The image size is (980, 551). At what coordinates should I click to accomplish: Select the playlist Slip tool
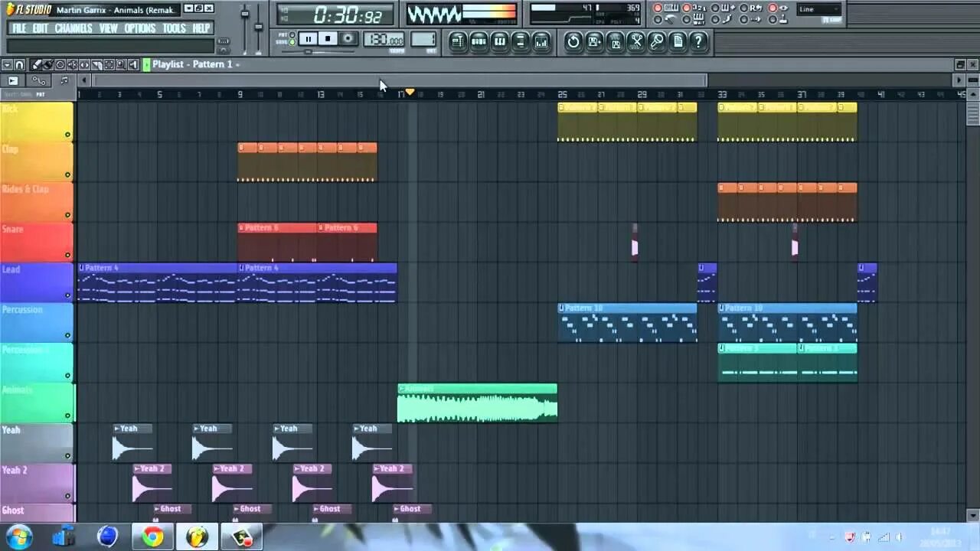[84, 65]
